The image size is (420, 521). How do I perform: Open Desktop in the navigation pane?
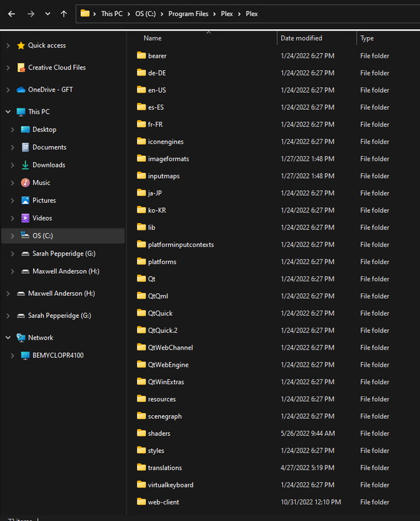[44, 130]
